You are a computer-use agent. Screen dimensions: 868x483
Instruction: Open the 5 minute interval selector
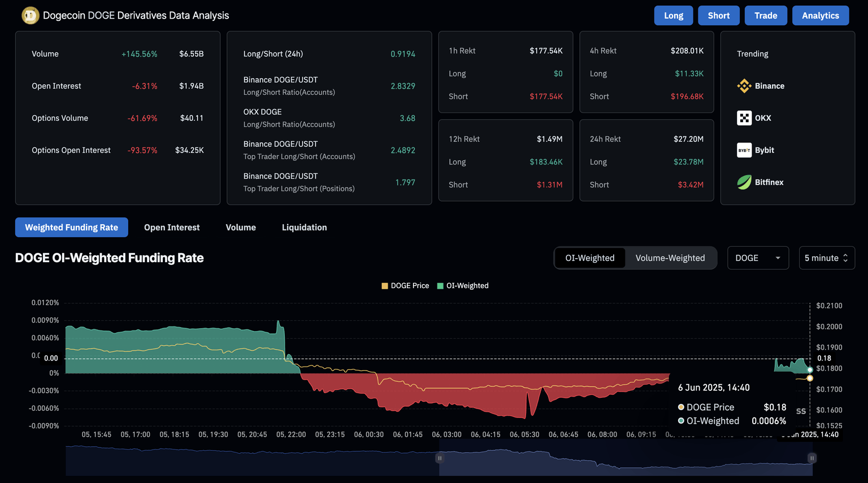[x=826, y=258]
